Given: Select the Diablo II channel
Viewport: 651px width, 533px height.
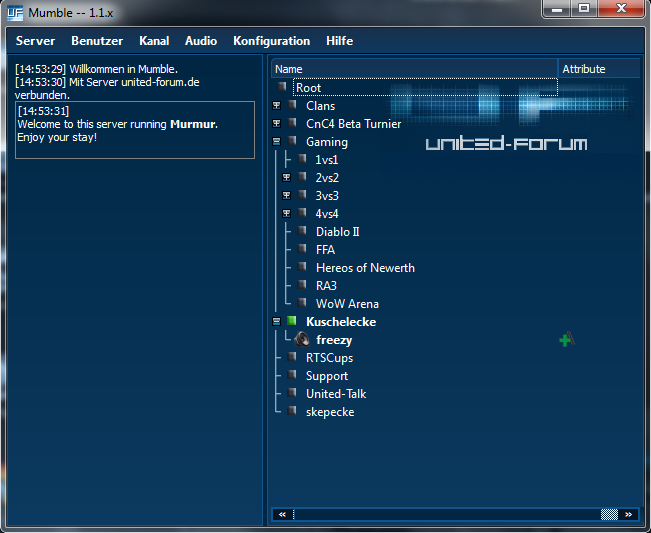Looking at the screenshot, I should tap(338, 232).
